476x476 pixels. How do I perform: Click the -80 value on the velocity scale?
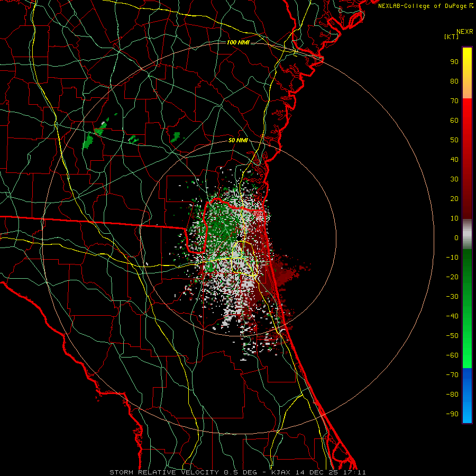(x=452, y=395)
